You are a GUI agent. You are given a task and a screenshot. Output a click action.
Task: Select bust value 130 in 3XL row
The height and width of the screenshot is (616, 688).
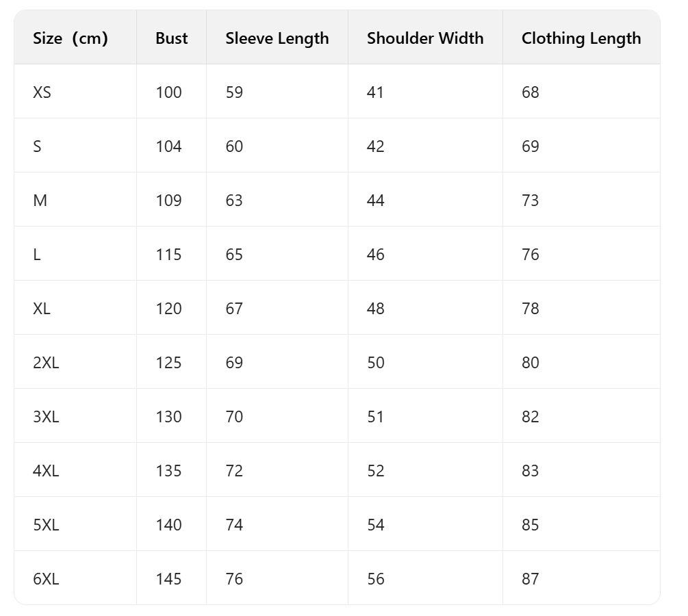[x=168, y=417]
